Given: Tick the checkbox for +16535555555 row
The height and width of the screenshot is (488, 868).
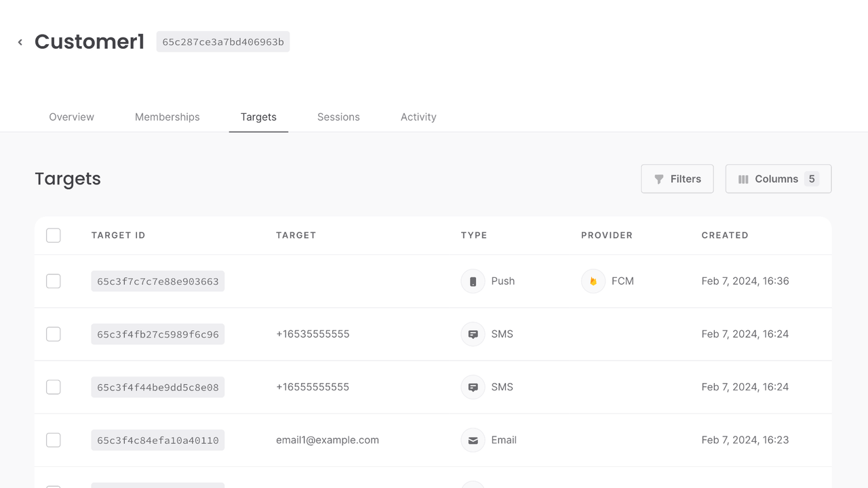Looking at the screenshot, I should (54, 334).
